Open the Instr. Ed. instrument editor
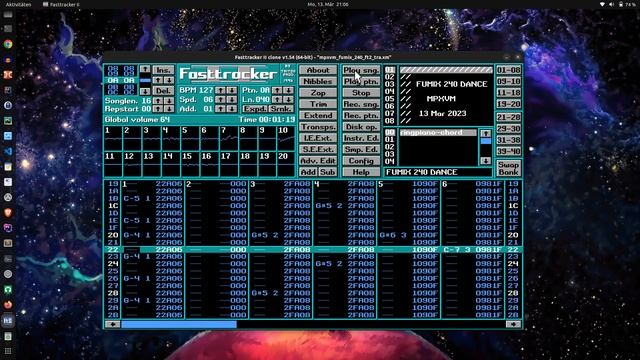 [x=361, y=138]
